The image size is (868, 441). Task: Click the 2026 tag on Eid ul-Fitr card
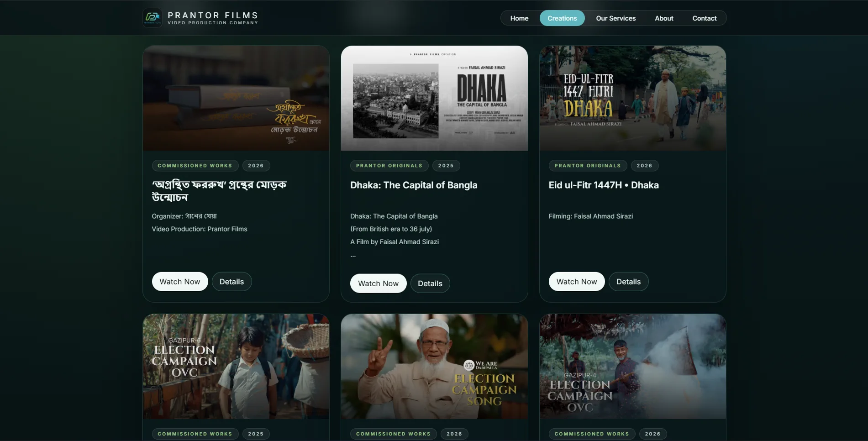pyautogui.click(x=644, y=166)
